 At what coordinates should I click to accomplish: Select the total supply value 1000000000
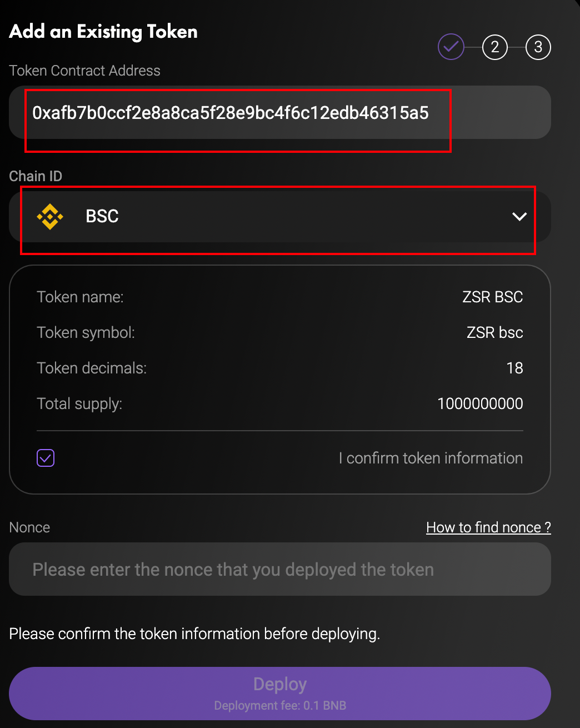point(480,403)
